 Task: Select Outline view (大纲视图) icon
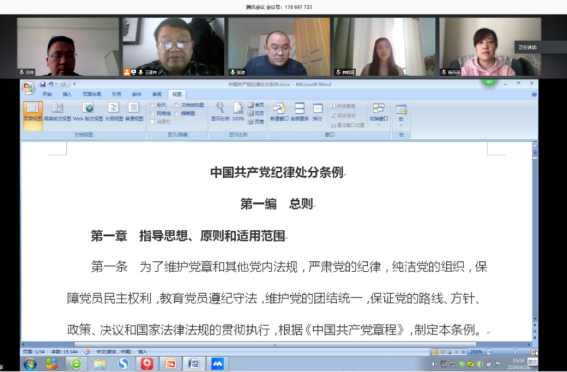coord(114,112)
